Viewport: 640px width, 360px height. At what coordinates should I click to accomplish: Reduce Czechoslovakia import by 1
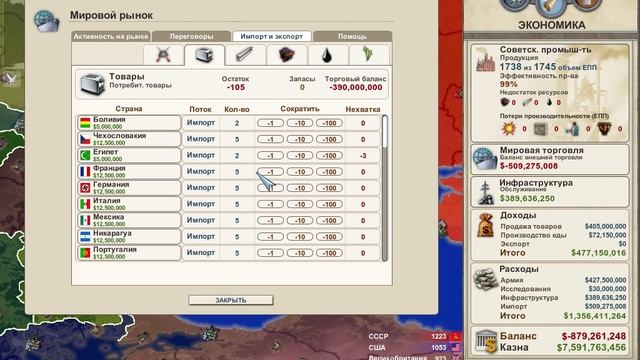tap(270, 139)
